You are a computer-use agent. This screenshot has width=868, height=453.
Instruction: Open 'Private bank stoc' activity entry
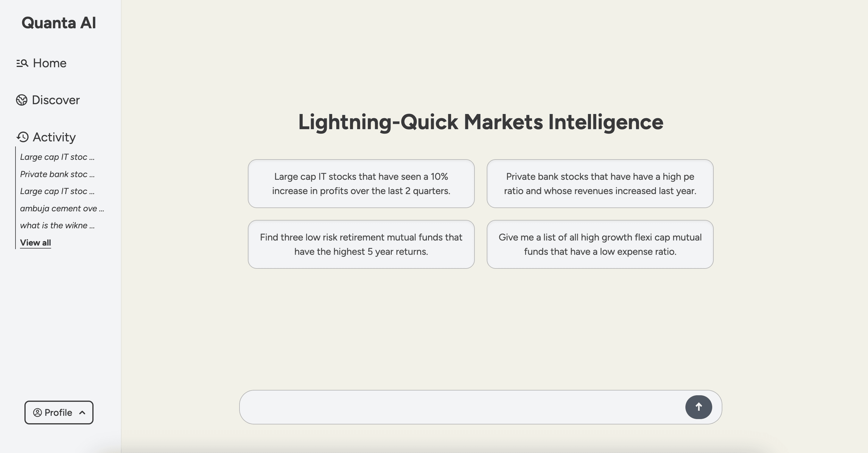click(57, 174)
